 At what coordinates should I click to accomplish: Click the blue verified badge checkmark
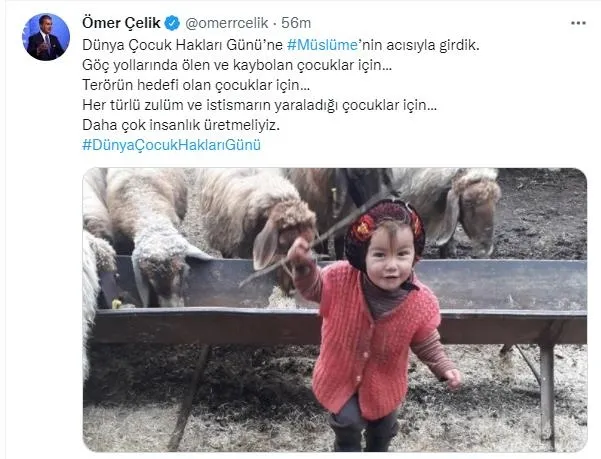(172, 23)
